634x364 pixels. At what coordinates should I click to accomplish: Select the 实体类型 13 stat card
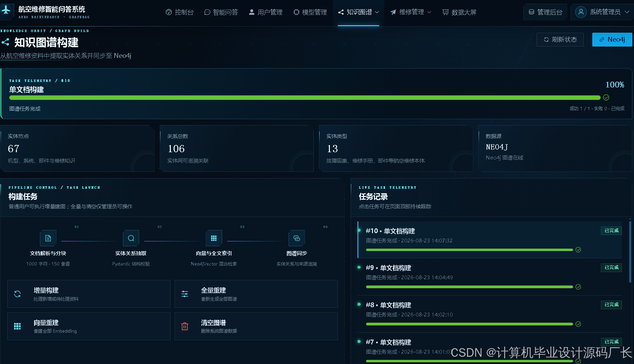[x=396, y=148]
